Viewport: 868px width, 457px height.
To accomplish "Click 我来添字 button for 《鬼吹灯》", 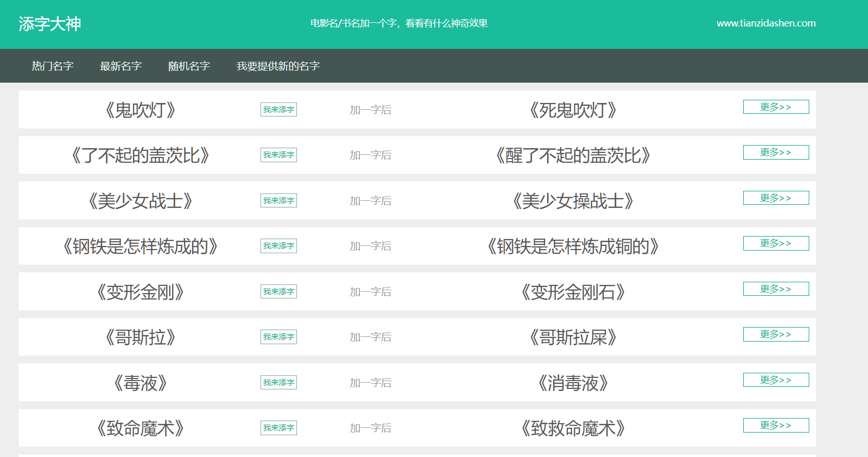I will (279, 110).
